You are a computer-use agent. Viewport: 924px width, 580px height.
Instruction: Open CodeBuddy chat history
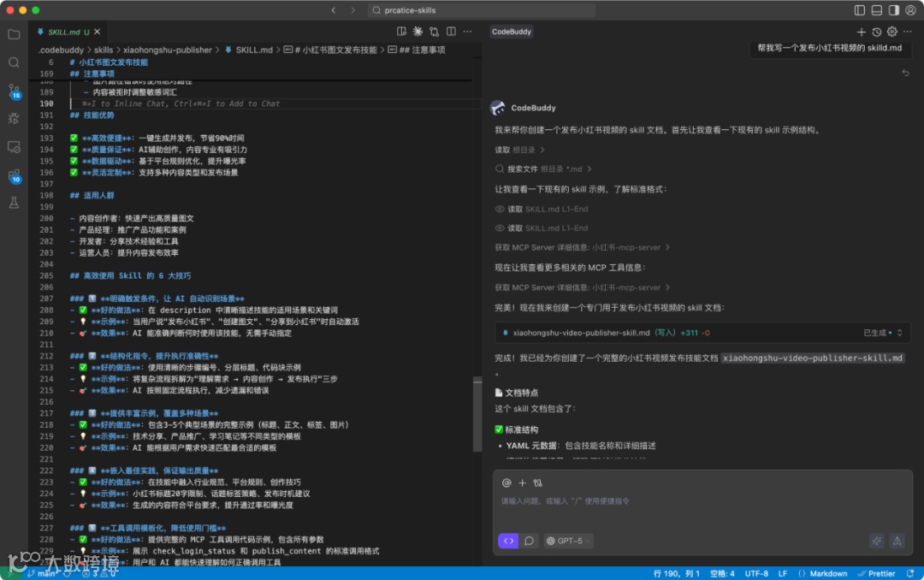[877, 32]
